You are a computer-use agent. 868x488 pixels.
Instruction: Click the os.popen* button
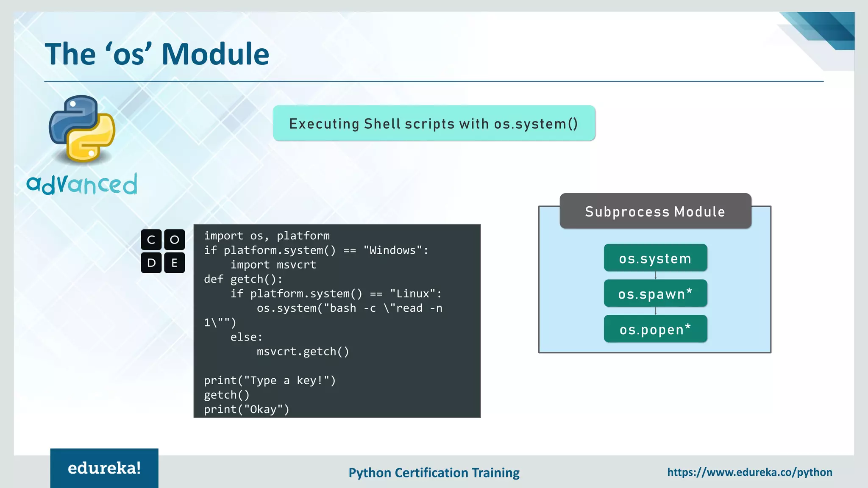pyautogui.click(x=655, y=329)
